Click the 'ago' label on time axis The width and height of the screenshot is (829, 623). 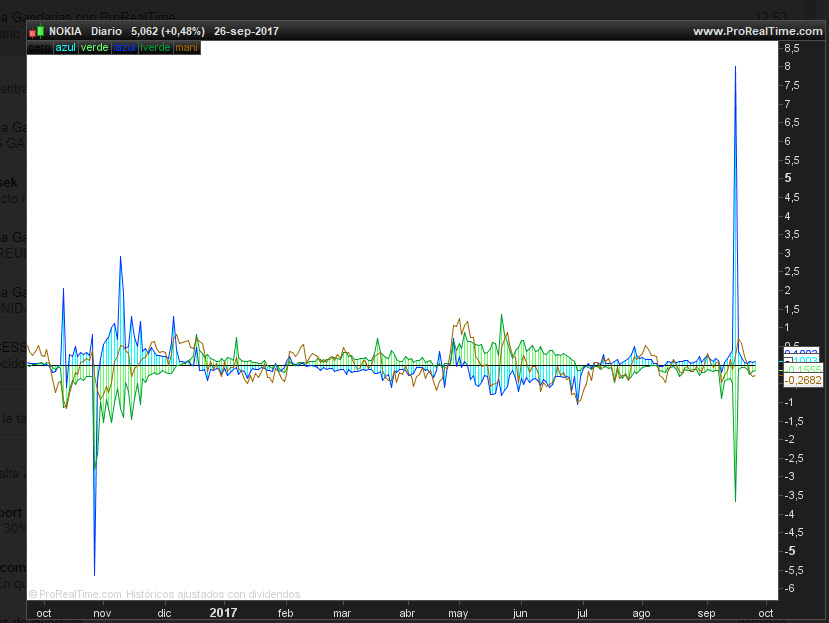click(x=641, y=613)
